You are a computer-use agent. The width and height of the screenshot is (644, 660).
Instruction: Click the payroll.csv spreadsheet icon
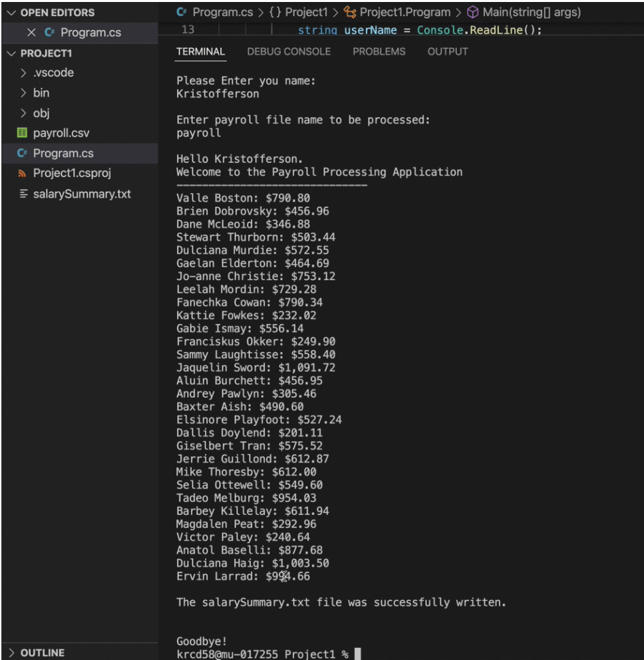22,133
